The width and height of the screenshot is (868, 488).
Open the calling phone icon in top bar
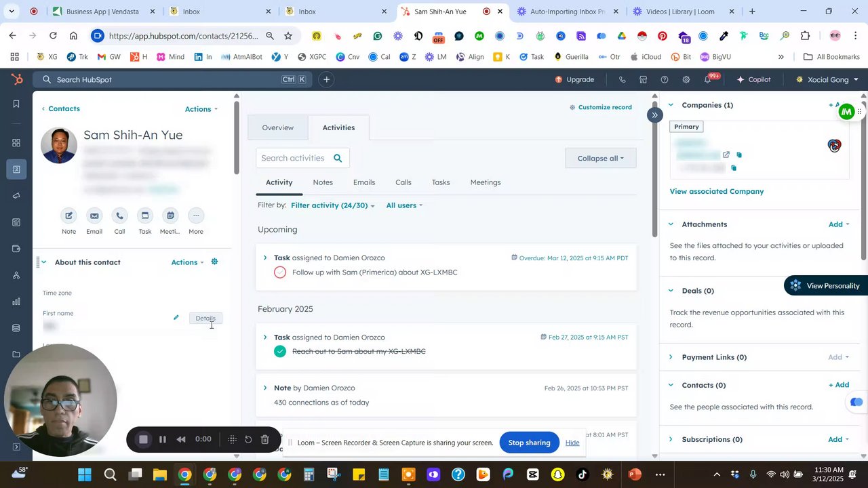pos(622,79)
